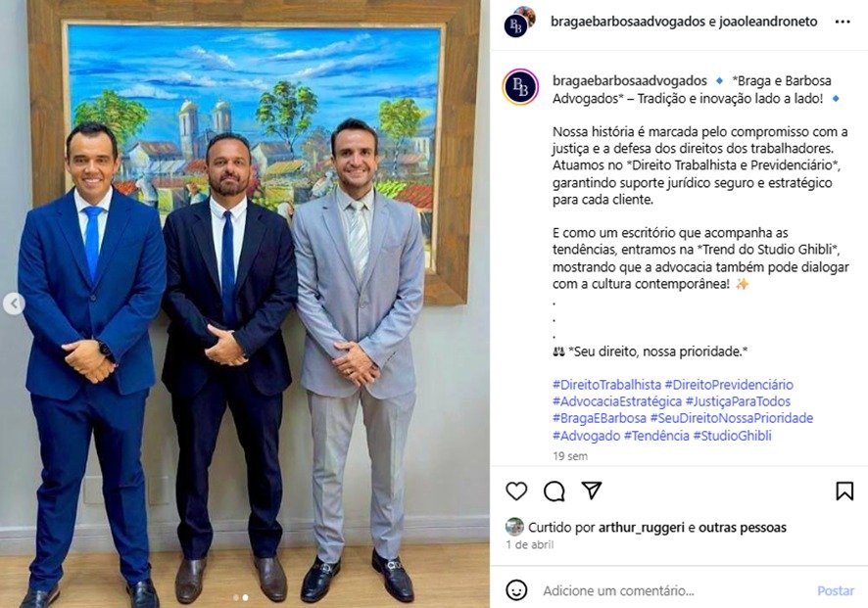
Task: Open the #DireitoTrabalhista hashtag
Action: tap(606, 385)
